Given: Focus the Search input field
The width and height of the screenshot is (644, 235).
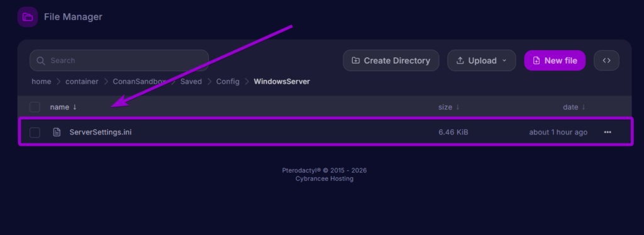Looking at the screenshot, I should [119, 61].
